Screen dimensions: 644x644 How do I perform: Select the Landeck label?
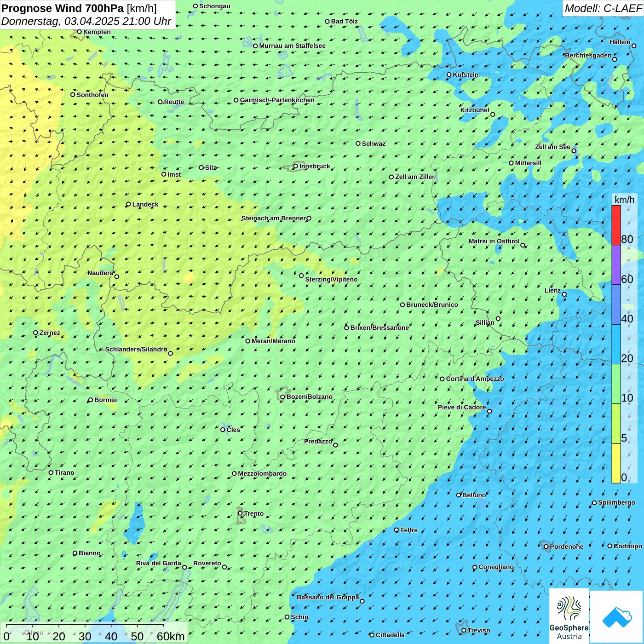point(145,204)
